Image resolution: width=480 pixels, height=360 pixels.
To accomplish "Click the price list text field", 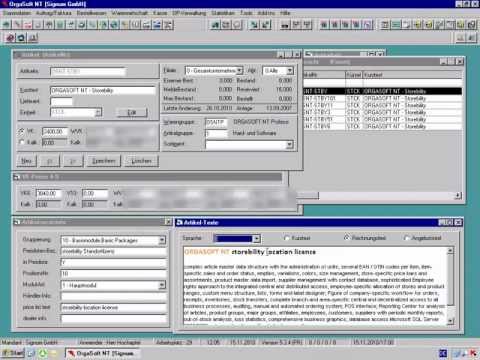I will 113,307.
